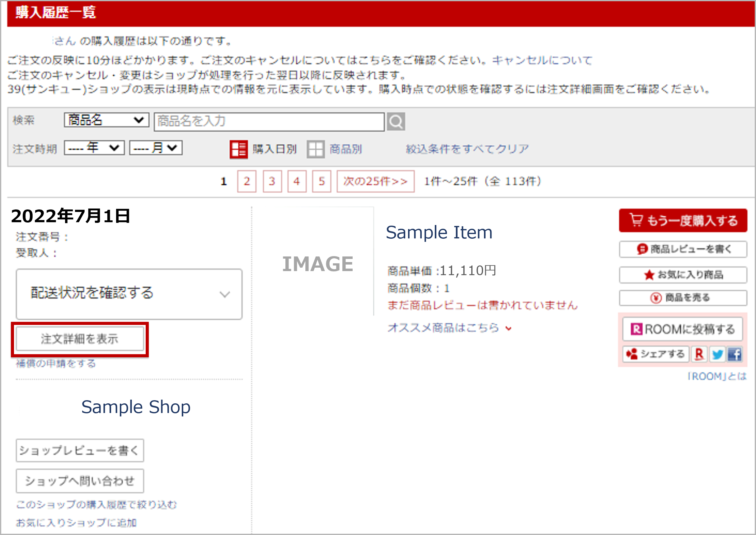Go to page 5 of purchase history
This screenshot has width=756, height=535.
click(322, 181)
